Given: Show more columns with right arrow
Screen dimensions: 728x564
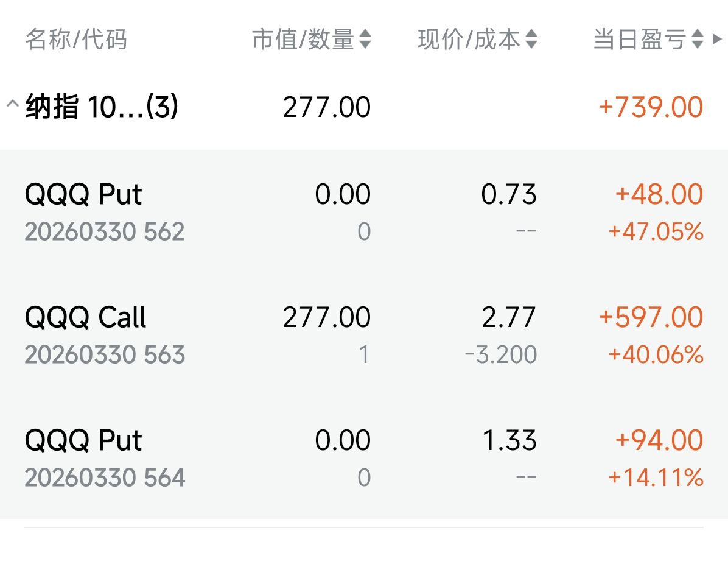Looking at the screenshot, I should (x=716, y=40).
